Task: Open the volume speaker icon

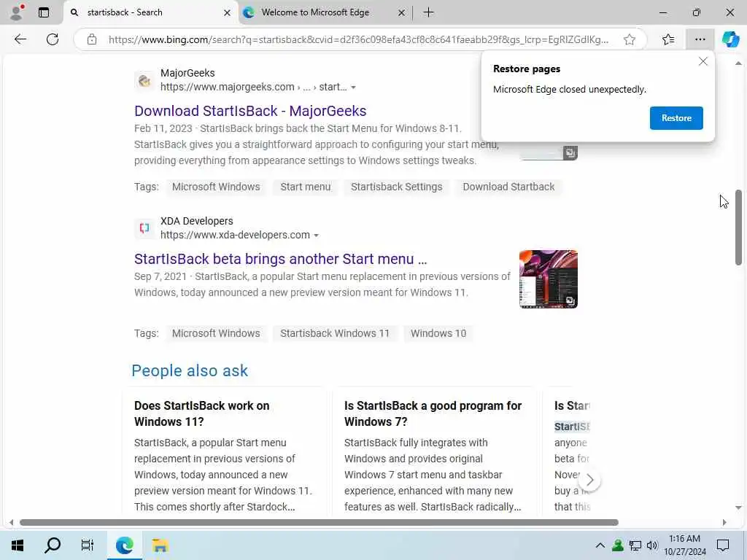Action: coord(651,545)
